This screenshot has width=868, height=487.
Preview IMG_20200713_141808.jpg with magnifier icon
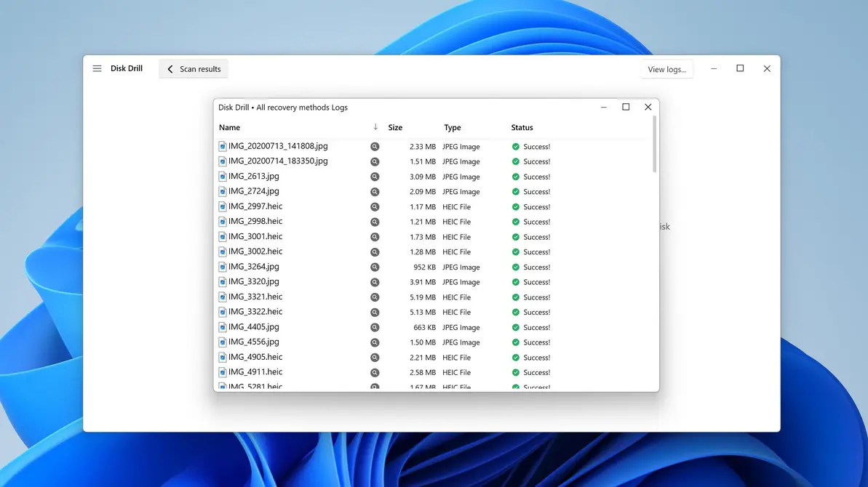[x=375, y=147]
